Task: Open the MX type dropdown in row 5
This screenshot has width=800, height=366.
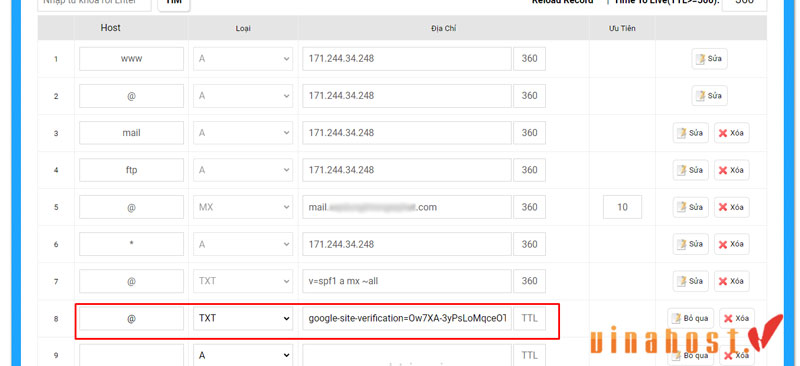Action: pyautogui.click(x=243, y=207)
